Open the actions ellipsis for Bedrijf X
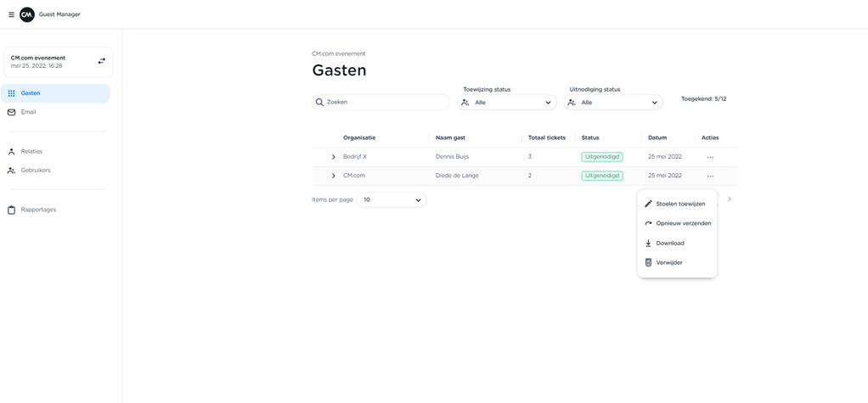This screenshot has width=868, height=403. 710,157
